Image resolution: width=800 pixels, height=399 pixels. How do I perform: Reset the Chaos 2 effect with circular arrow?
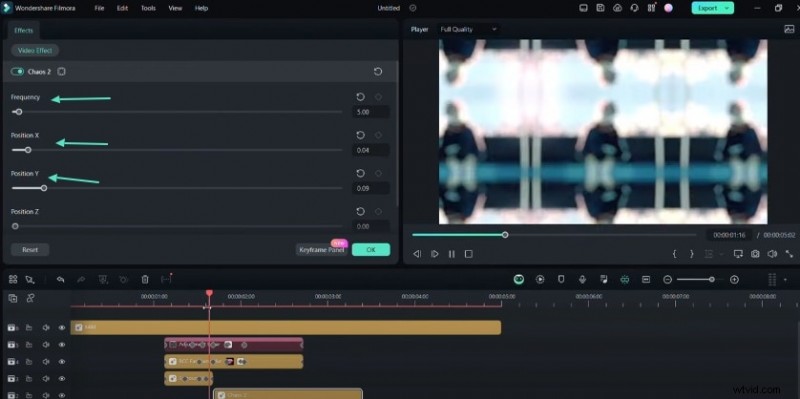pos(378,71)
